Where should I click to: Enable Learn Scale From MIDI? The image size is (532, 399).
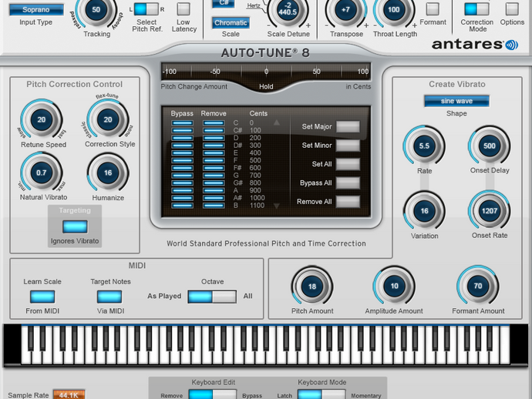[42, 297]
